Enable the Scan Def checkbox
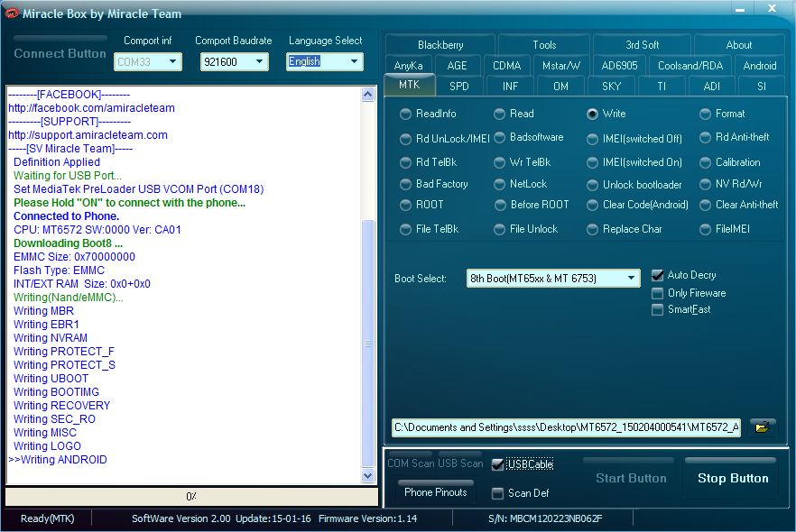The width and height of the screenshot is (796, 532). 497,493
